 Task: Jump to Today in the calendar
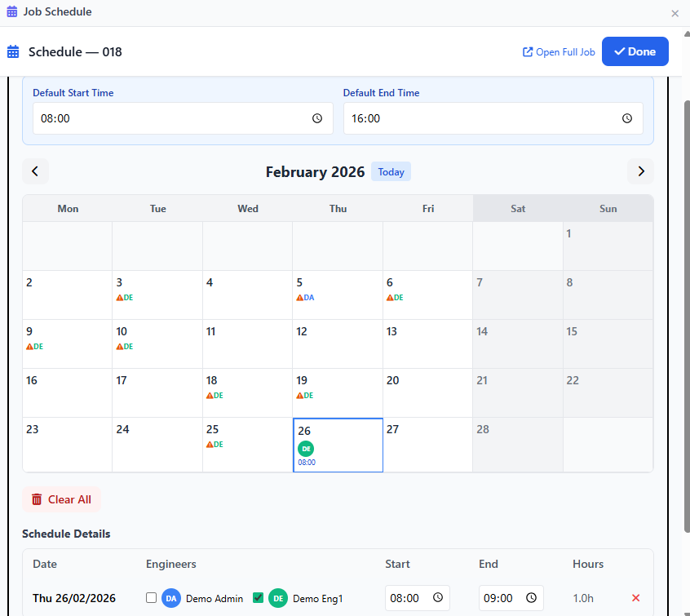click(x=391, y=171)
